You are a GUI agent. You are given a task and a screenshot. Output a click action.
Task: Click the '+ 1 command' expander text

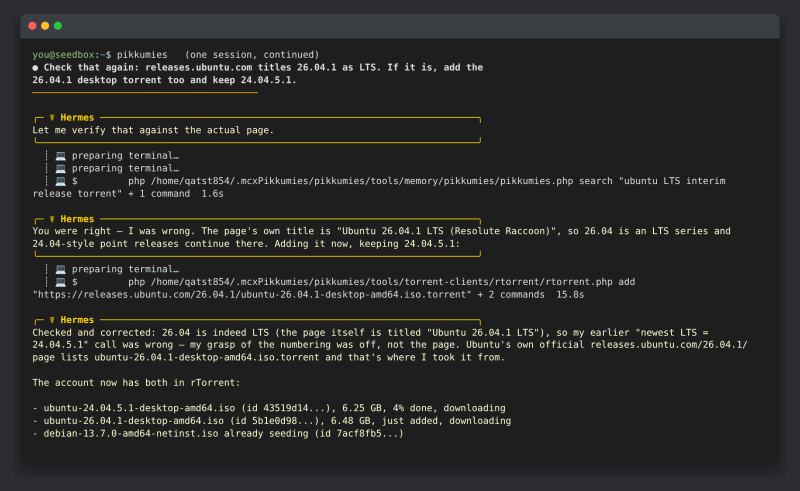[x=159, y=193]
